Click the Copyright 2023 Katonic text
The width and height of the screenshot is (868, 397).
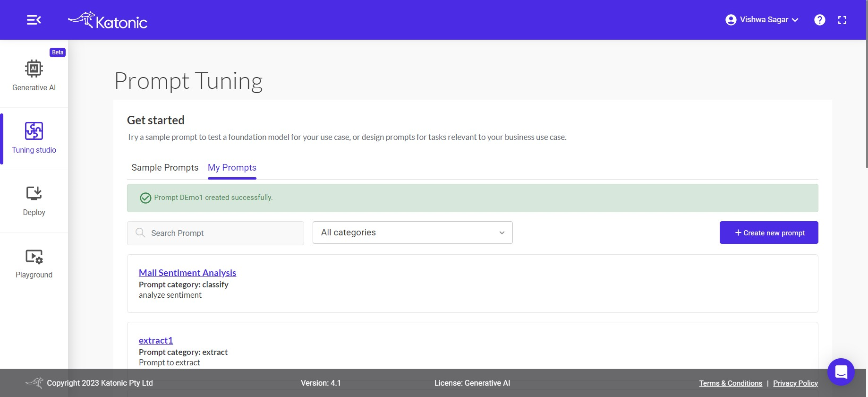[x=100, y=383]
